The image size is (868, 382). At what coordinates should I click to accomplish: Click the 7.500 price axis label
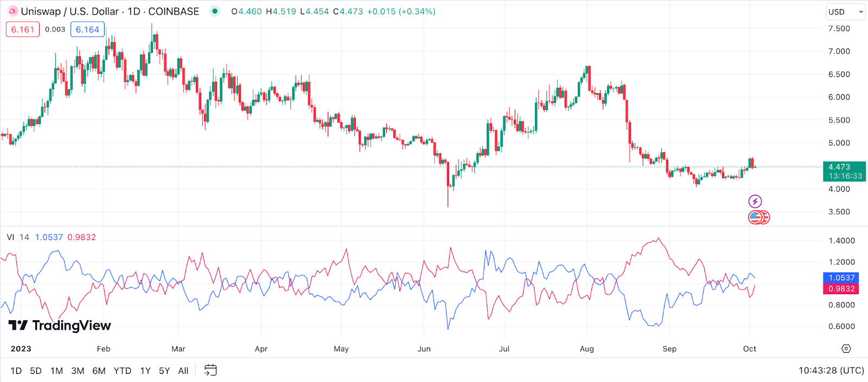(x=839, y=29)
